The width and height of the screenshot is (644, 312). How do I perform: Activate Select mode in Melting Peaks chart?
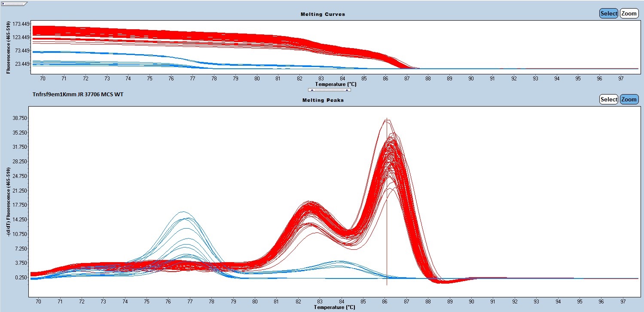click(608, 99)
